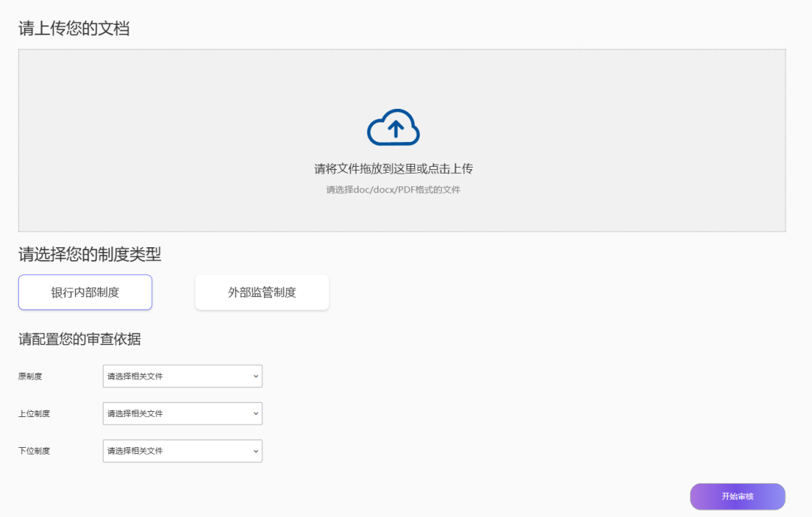Click the chevron arrow in 原制度 selector
This screenshot has height=517, width=812.
point(256,376)
